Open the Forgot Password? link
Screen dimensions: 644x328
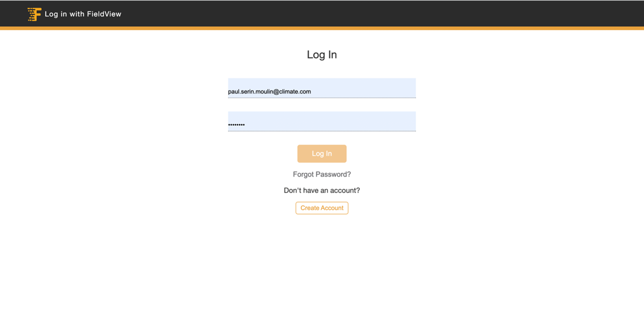coord(322,174)
